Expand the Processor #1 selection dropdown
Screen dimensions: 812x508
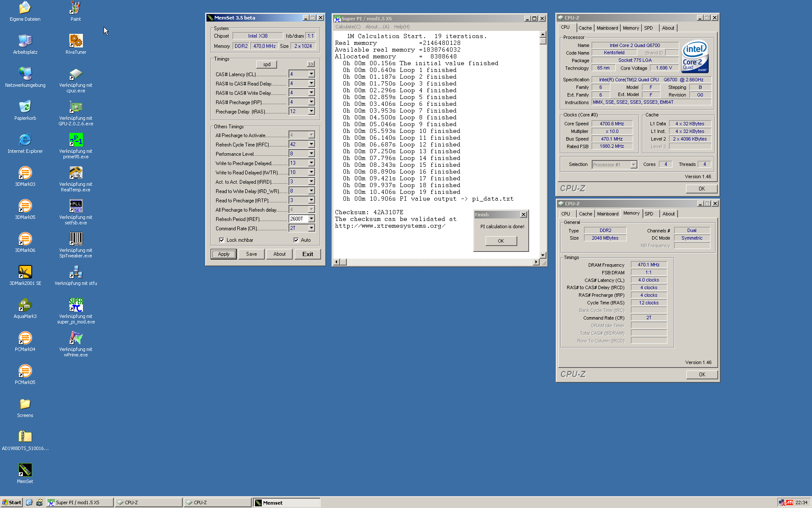coord(634,165)
